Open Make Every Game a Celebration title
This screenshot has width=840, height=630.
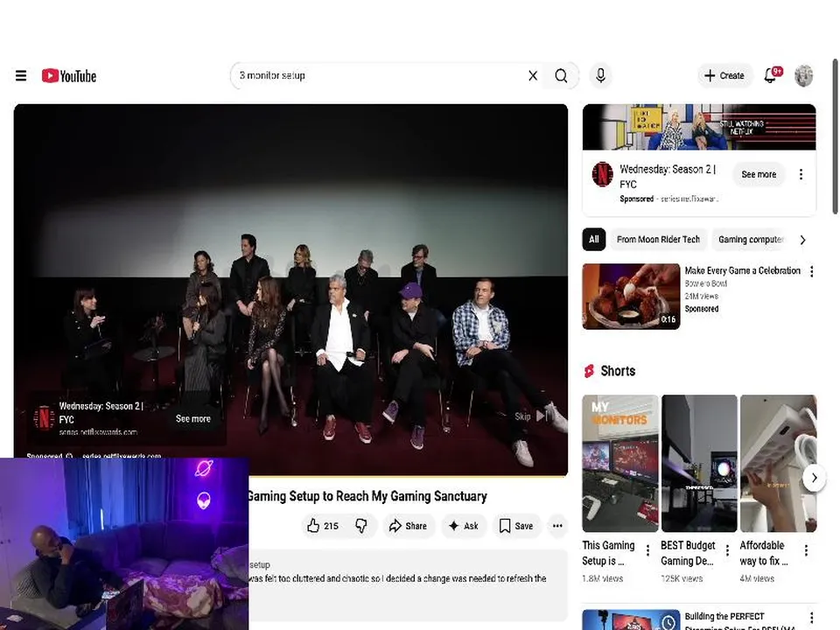tap(742, 270)
